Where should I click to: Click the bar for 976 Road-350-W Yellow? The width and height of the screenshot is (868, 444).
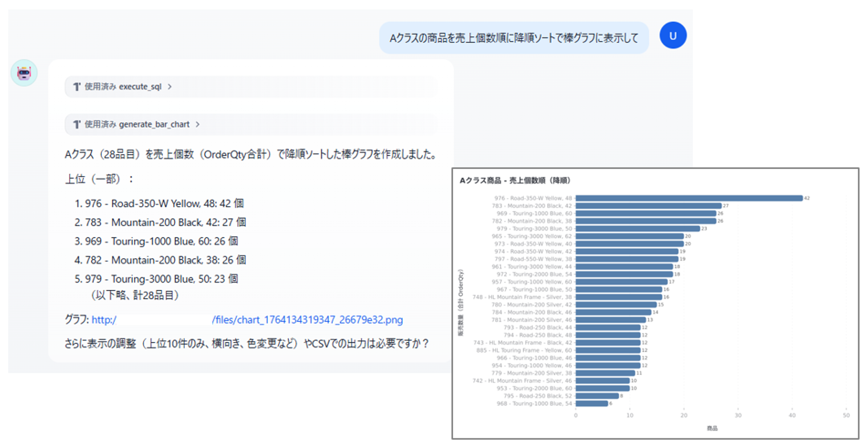tap(689, 198)
